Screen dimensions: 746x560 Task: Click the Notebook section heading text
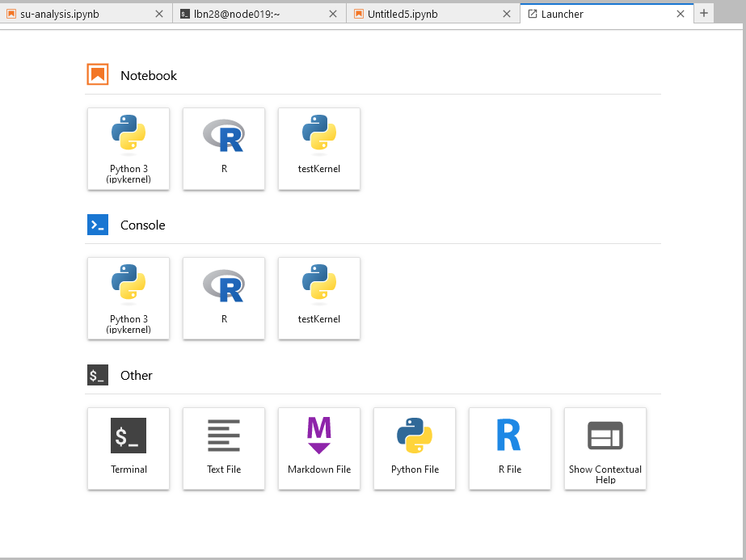click(149, 75)
